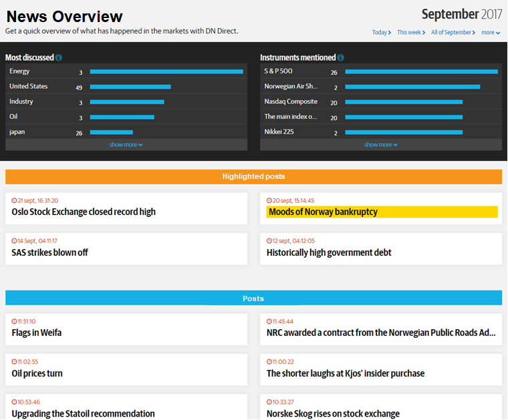Viewport: 508px width, 420px height.
Task: Select the Energy topic row
Action: click(126, 71)
